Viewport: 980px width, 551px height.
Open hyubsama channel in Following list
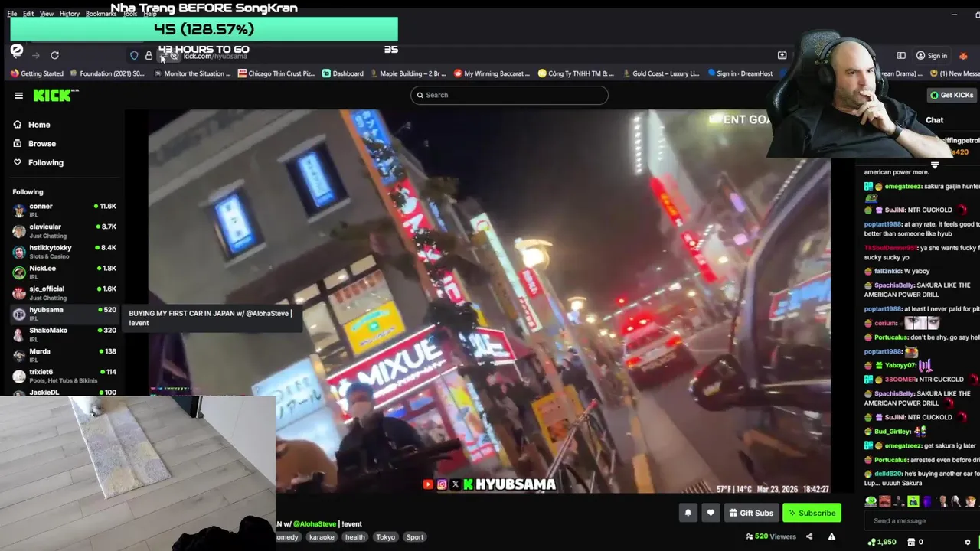click(64, 313)
